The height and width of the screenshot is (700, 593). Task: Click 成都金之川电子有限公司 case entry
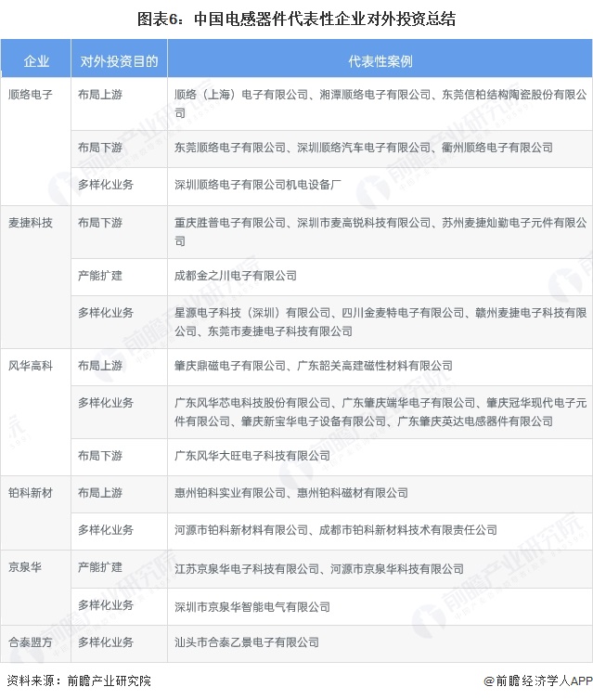coord(236,276)
